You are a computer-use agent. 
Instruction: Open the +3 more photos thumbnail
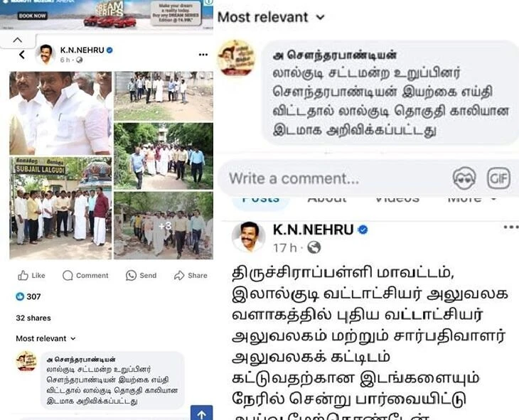[x=164, y=225]
